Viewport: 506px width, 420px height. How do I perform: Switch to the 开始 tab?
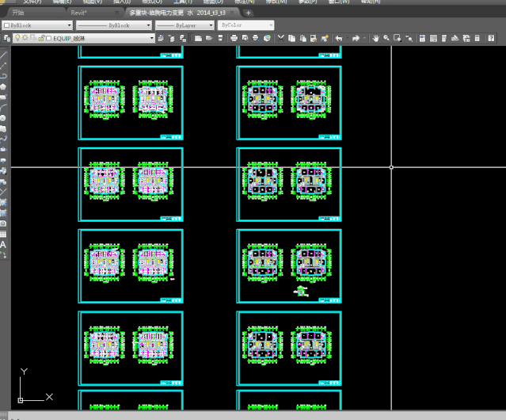[x=18, y=13]
